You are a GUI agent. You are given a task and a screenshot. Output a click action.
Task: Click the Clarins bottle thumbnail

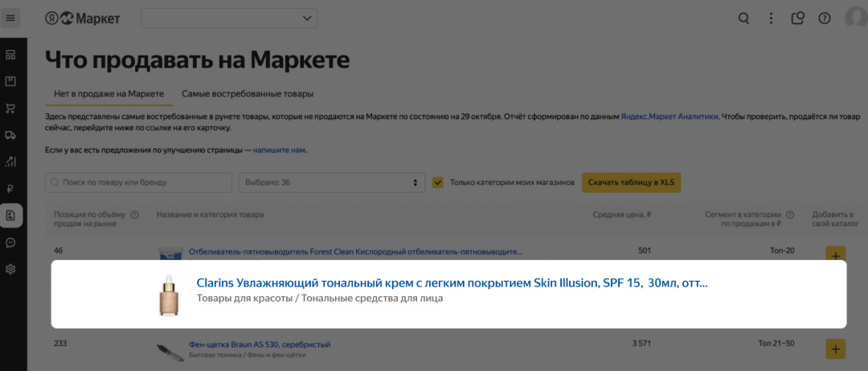point(169,296)
